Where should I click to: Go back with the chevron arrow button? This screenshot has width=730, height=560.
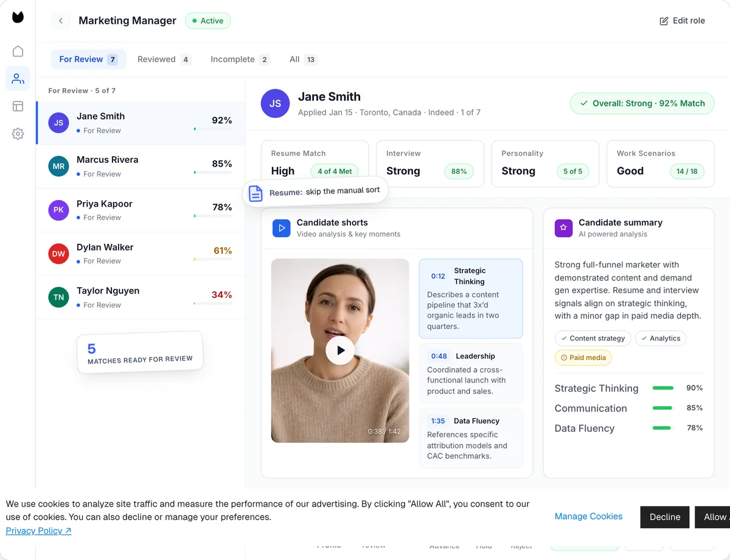coord(60,21)
